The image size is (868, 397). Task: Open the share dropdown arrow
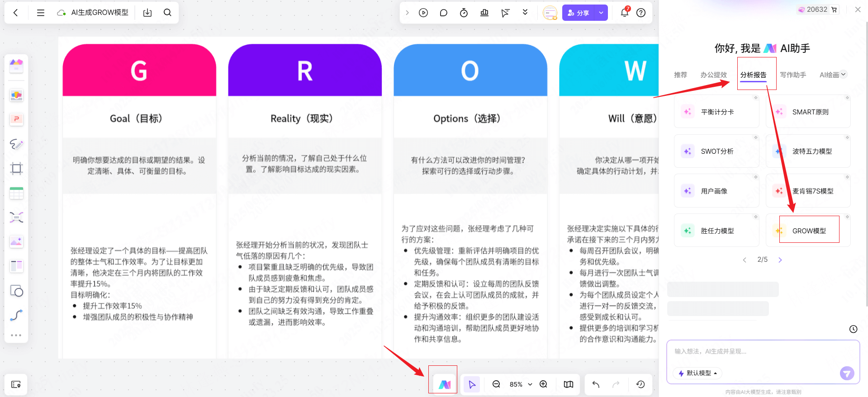click(601, 13)
